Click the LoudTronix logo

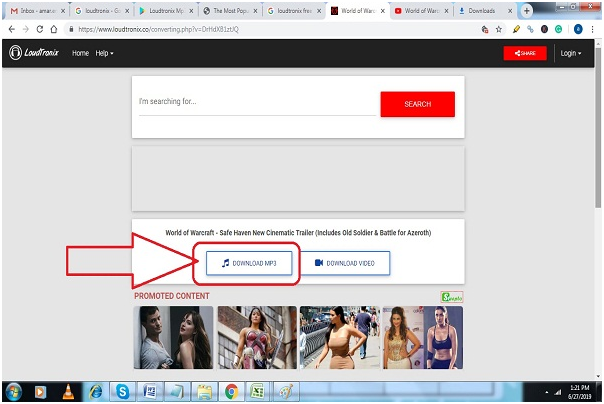pos(34,53)
